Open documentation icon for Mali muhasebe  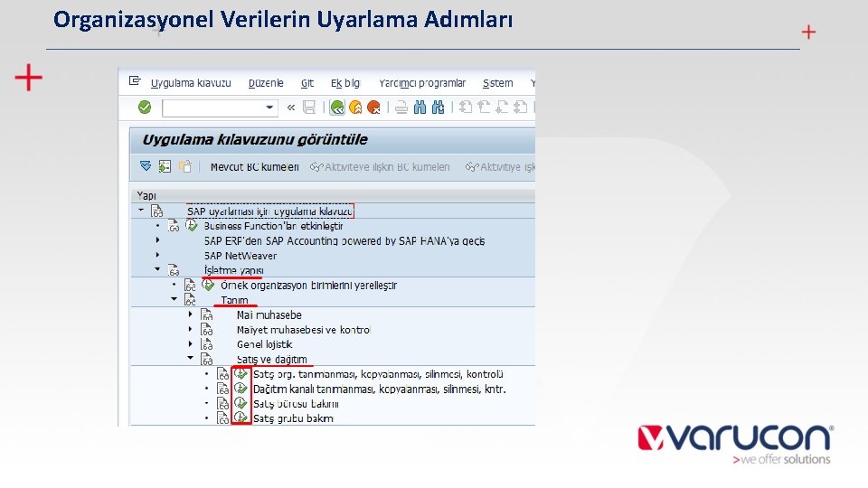(x=207, y=314)
